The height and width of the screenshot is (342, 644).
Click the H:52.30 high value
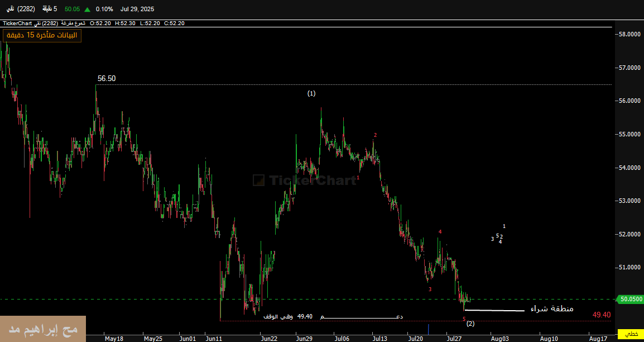tap(125, 23)
